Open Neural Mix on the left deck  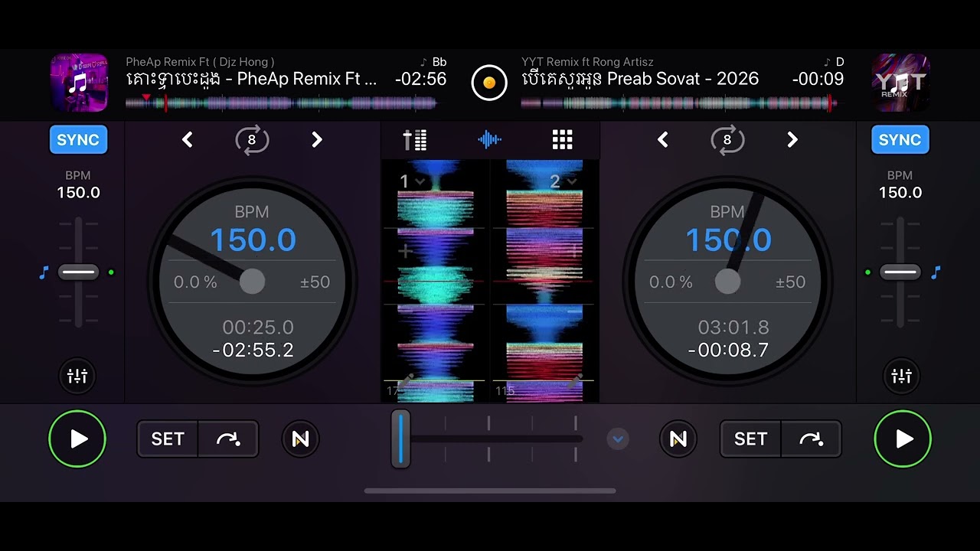(300, 439)
